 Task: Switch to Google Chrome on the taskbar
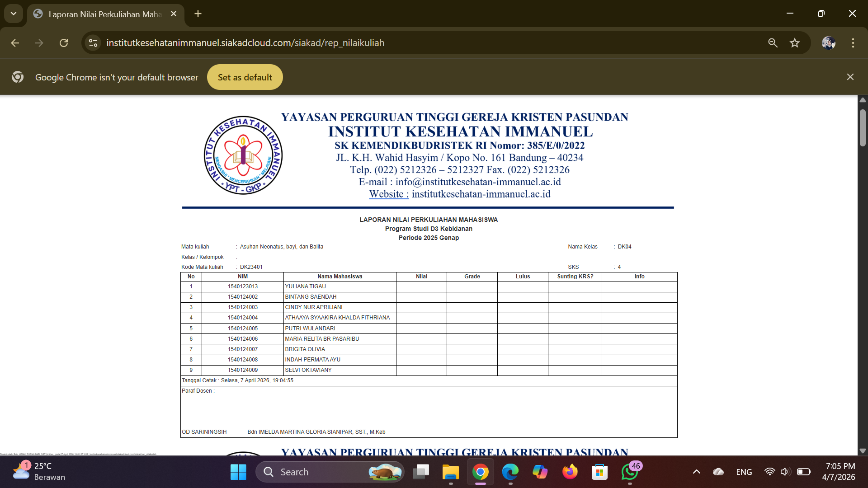pyautogui.click(x=481, y=472)
